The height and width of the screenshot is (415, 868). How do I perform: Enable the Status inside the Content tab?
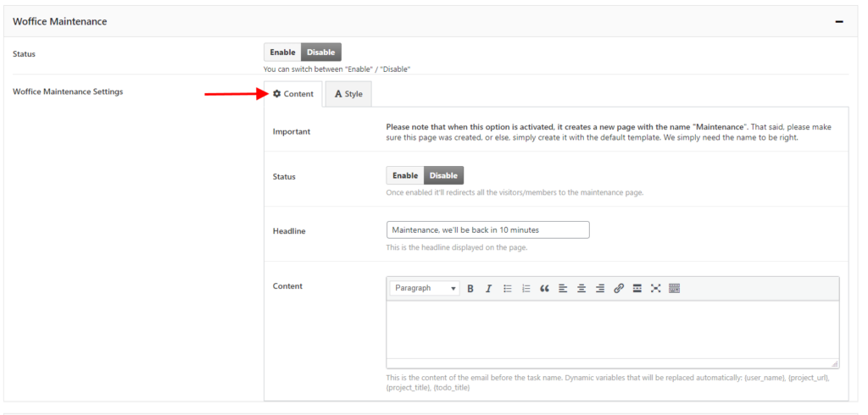(x=405, y=176)
